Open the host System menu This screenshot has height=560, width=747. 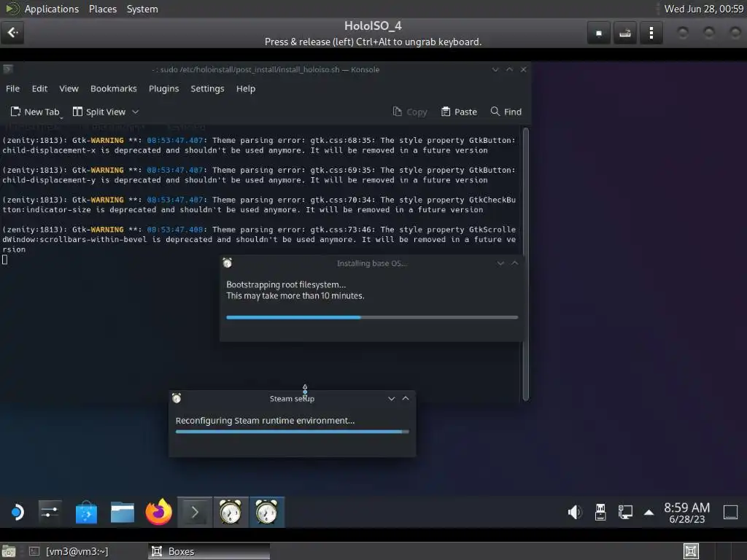(142, 9)
